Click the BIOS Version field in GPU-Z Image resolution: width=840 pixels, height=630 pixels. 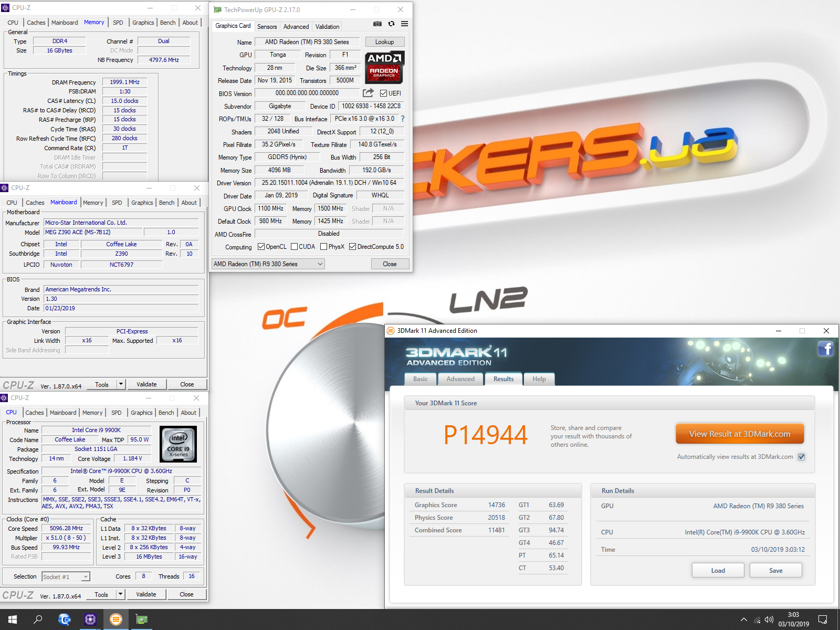point(307,93)
